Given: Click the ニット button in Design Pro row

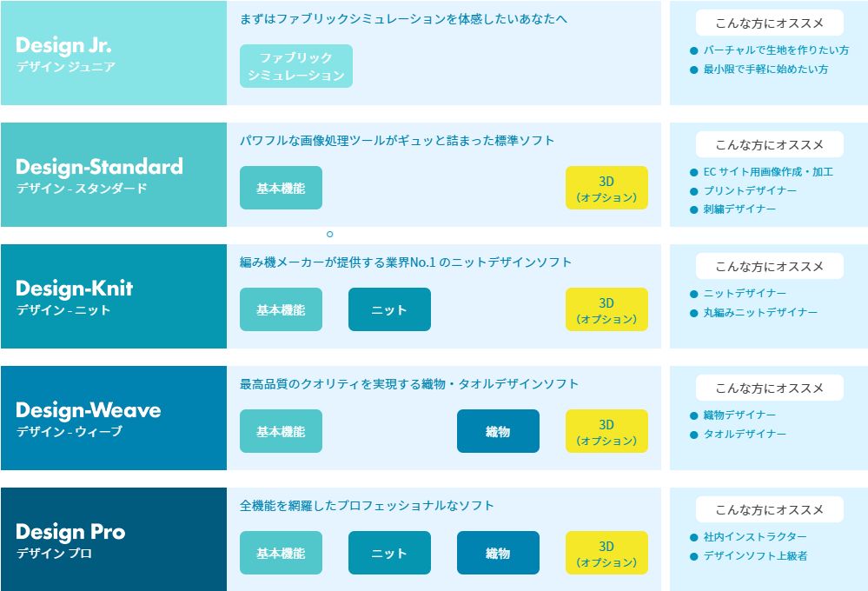Looking at the screenshot, I should (x=389, y=553).
